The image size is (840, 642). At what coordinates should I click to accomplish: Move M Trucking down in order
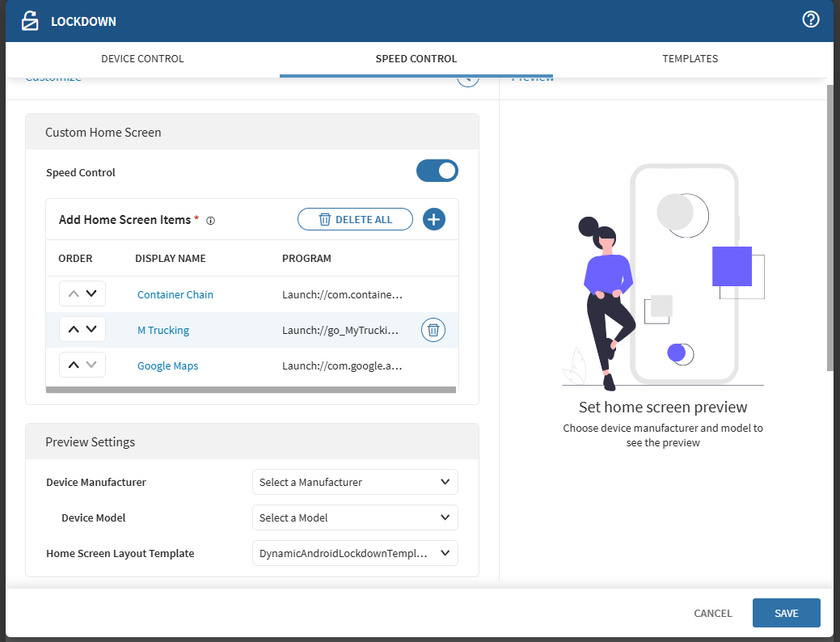click(91, 330)
